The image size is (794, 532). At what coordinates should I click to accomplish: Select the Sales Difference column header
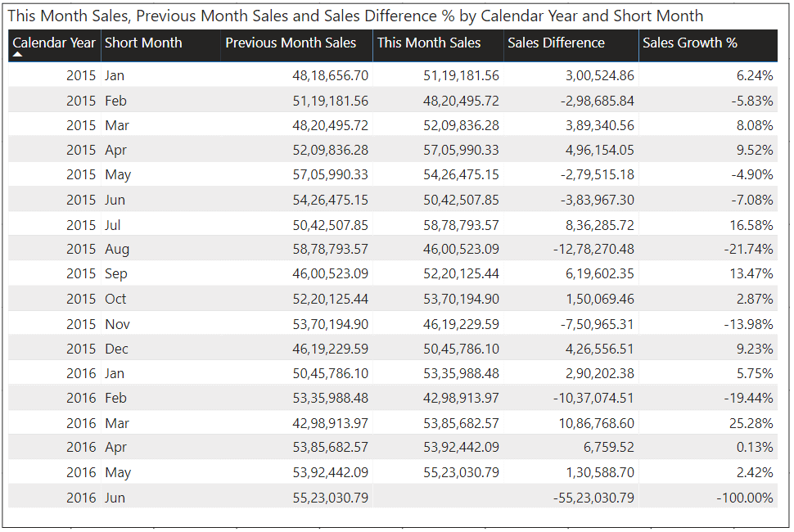point(556,43)
